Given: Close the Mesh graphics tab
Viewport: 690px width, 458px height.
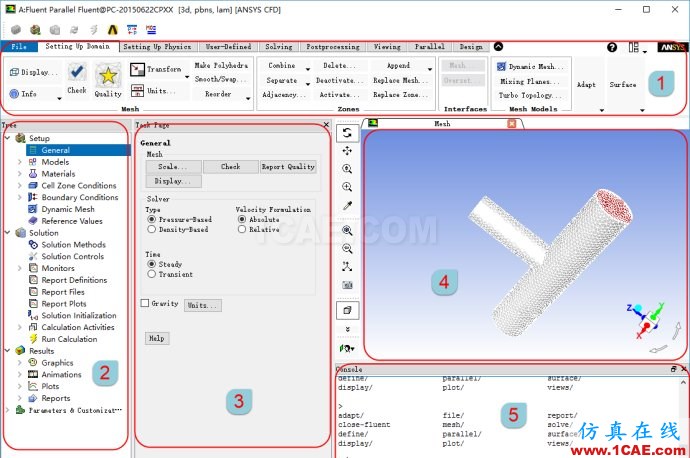Looking at the screenshot, I should tap(511, 124).
